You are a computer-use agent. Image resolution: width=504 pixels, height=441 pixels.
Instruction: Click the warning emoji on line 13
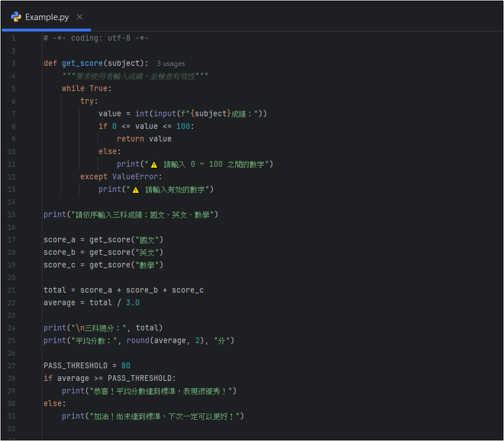pos(135,190)
